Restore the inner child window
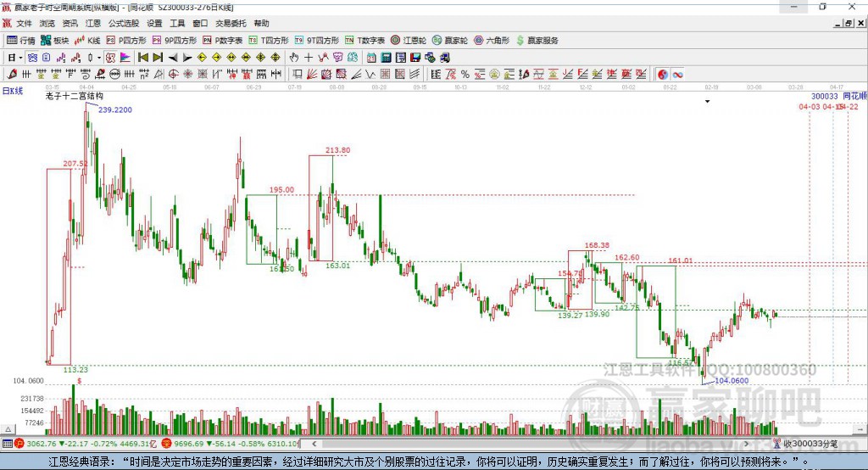Screen dimensions: 868x470 pyautogui.click(x=849, y=23)
